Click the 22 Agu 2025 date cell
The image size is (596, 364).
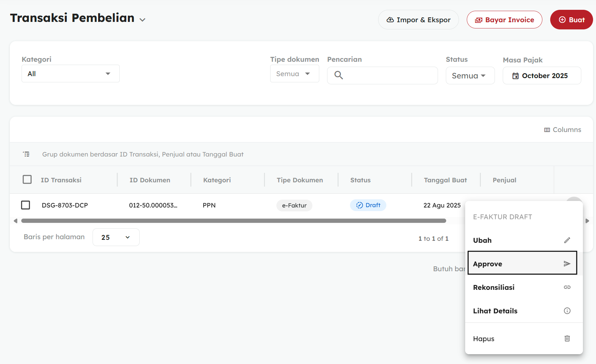(x=442, y=205)
